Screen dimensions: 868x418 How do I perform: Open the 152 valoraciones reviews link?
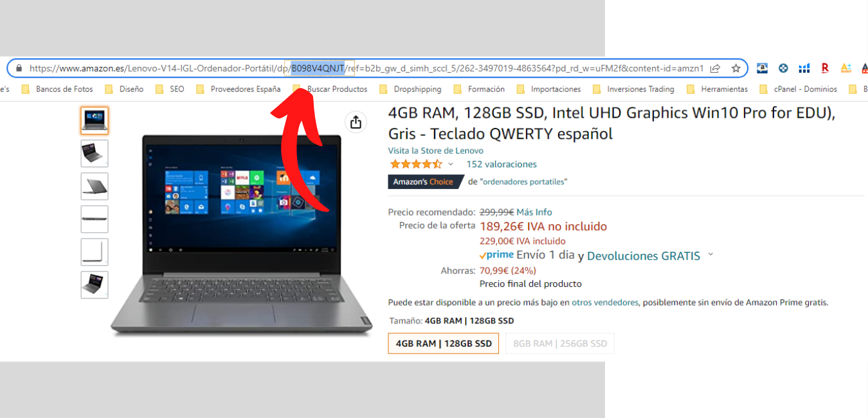[502, 165]
